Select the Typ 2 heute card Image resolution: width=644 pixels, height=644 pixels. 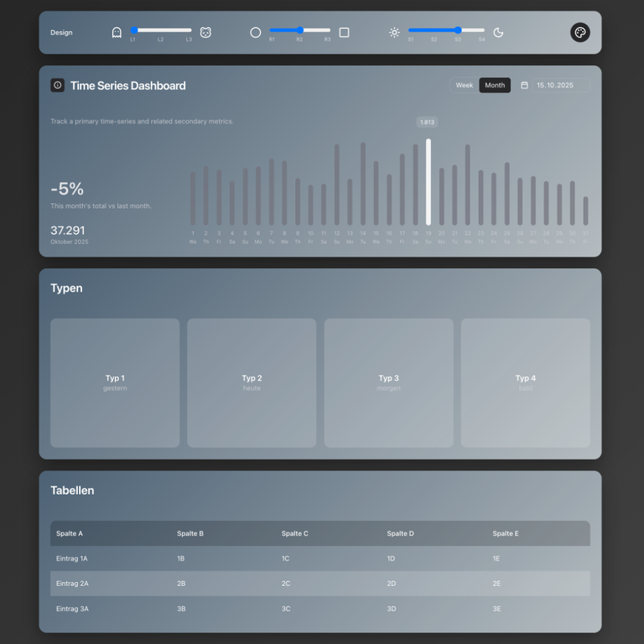252,382
